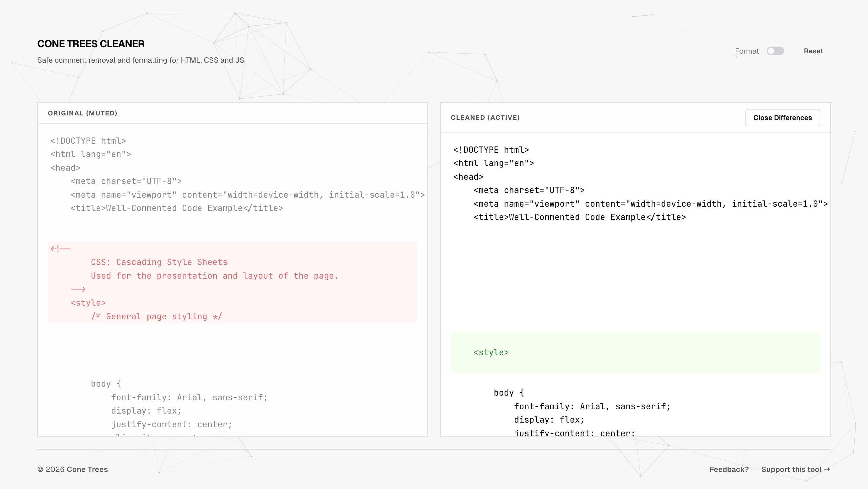Image resolution: width=868 pixels, height=489 pixels.
Task: Select the DOCTYPE line in original pane
Action: click(x=88, y=141)
